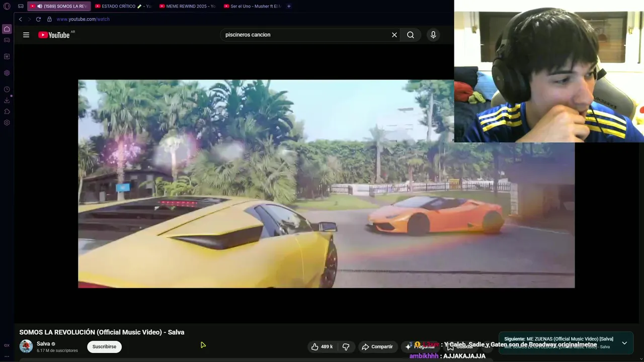Image resolution: width=644 pixels, height=362 pixels.
Task: Open the sidebar three-dot more options
Action: (x=7, y=356)
